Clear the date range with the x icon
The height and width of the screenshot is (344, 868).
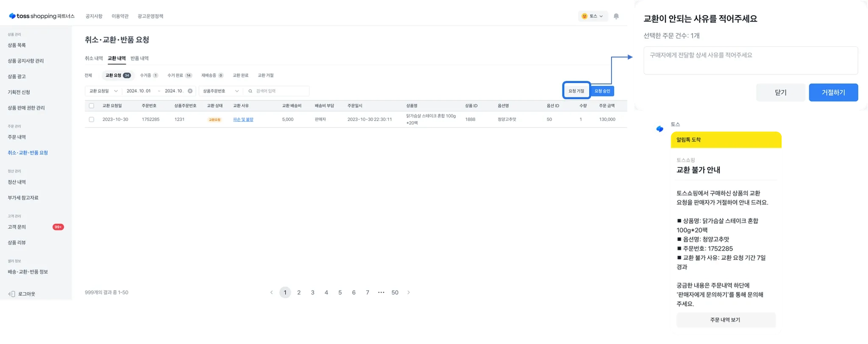tap(190, 91)
